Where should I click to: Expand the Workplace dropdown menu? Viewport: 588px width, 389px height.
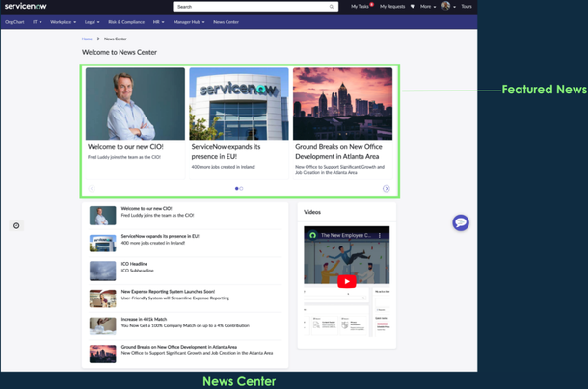[64, 21]
